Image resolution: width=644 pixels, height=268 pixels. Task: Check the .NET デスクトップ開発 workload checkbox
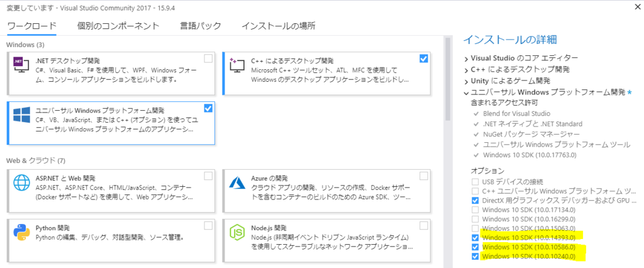pos(208,59)
